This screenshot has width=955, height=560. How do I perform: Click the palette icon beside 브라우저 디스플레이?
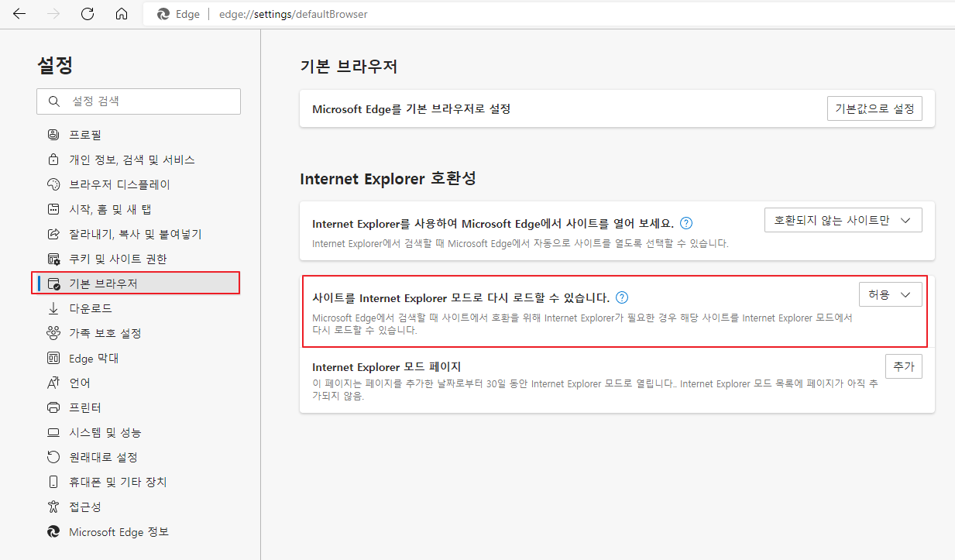[53, 184]
